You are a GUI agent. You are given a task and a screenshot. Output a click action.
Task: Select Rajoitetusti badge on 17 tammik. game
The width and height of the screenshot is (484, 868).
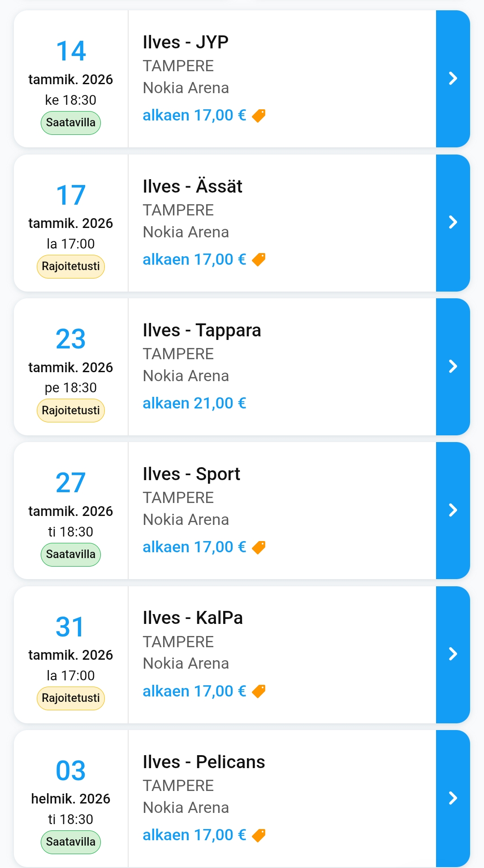point(71,266)
